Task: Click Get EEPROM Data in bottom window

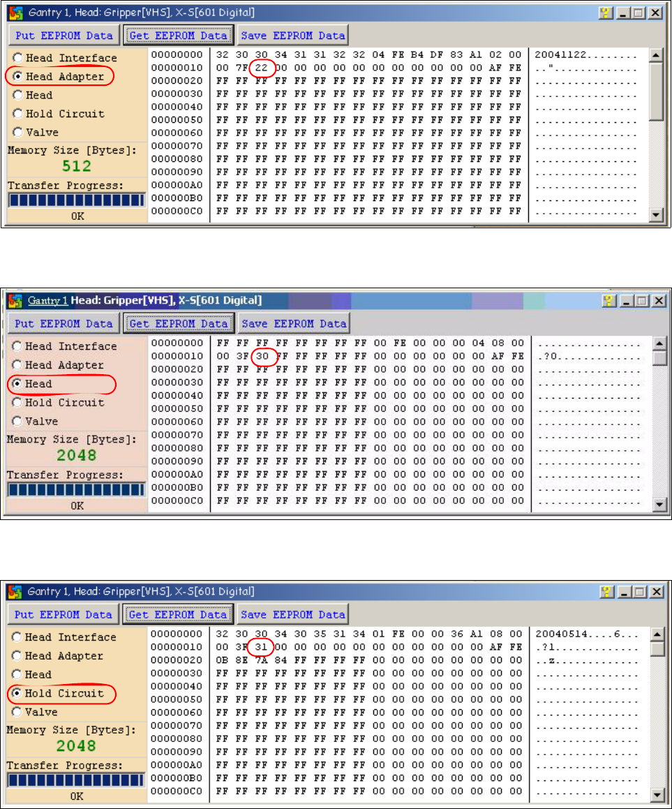Action: (178, 614)
